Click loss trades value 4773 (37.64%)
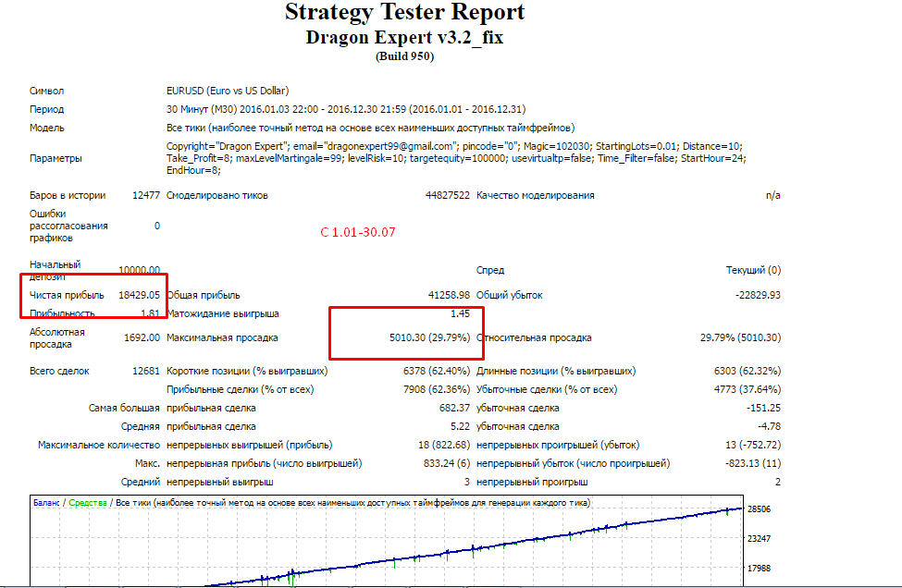Image resolution: width=902 pixels, height=588 pixels. [x=748, y=389]
